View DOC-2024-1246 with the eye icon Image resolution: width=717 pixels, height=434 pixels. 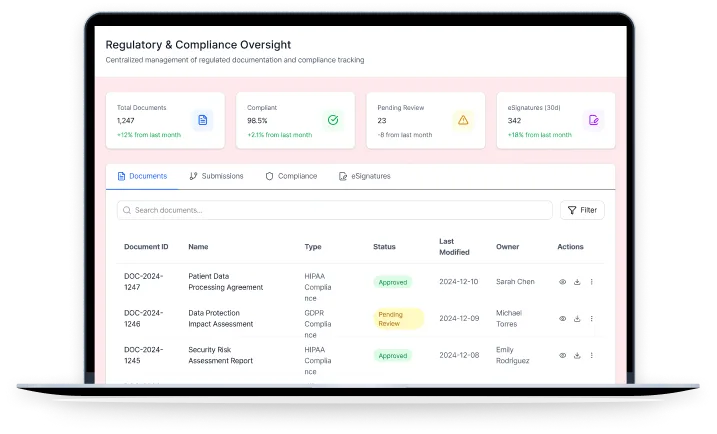(x=562, y=318)
